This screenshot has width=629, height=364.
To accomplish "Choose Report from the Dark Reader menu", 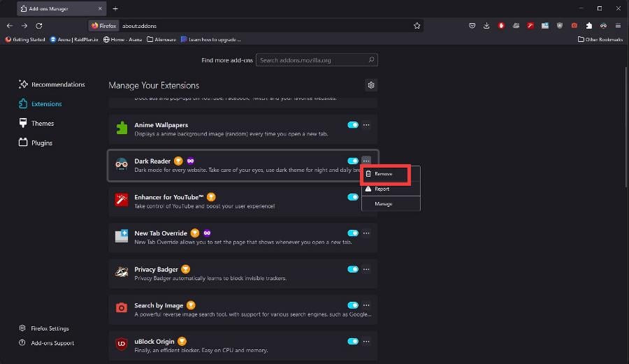I will click(391, 189).
